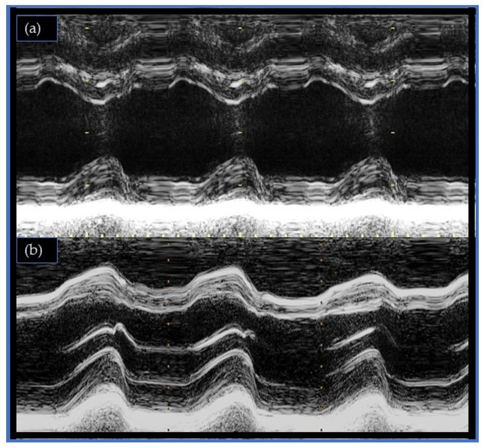Click left black tick at bottom of panel (b)
This screenshot has height=448, width=485.
point(168,430)
